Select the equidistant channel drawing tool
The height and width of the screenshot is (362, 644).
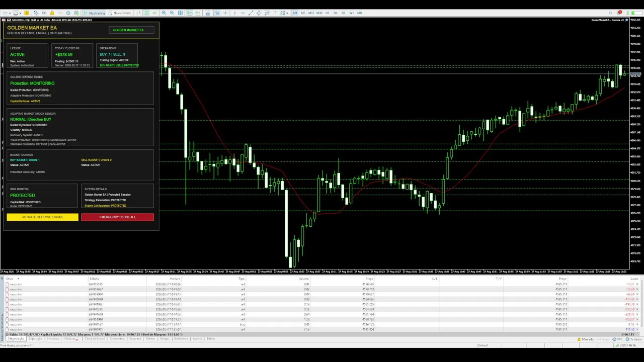pos(259,13)
